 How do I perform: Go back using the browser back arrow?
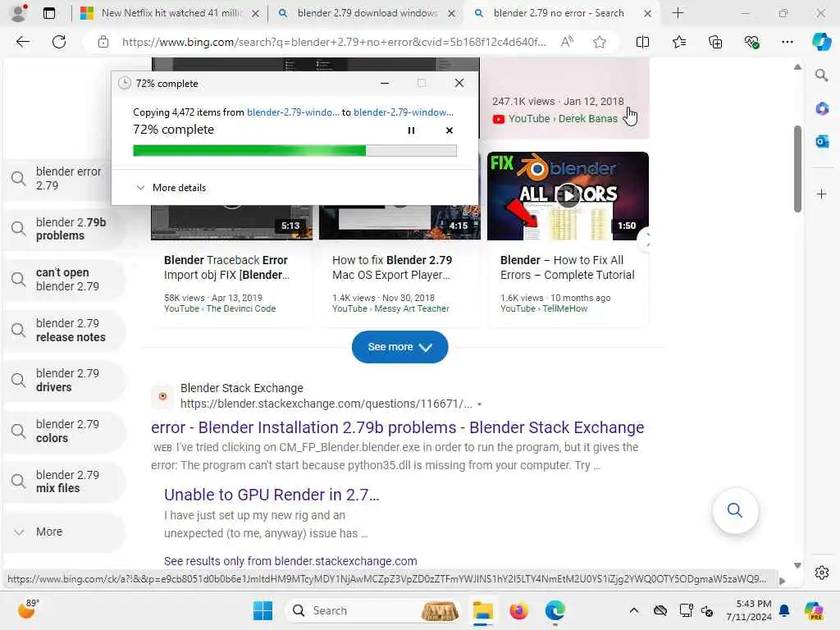pos(22,42)
